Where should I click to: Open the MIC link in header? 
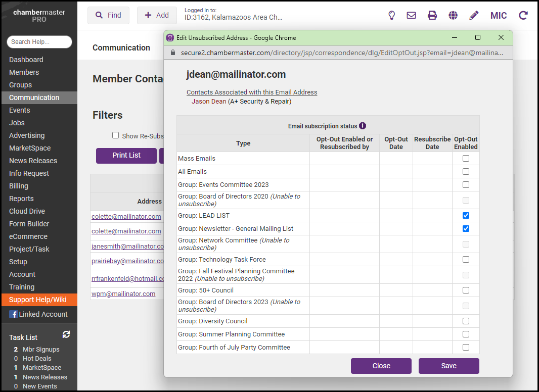(499, 16)
